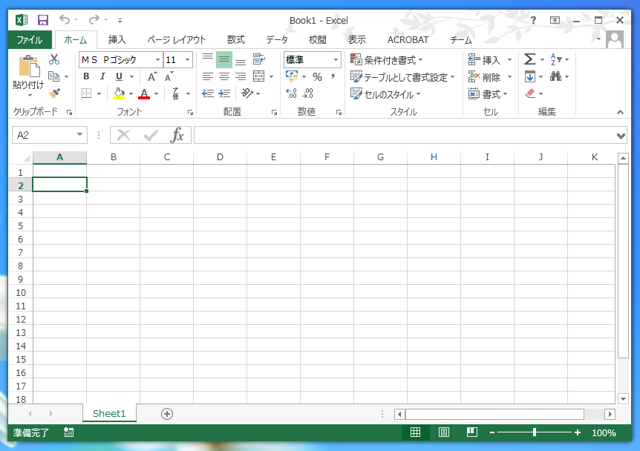Open Name Box dropdown arrow

pyautogui.click(x=80, y=135)
